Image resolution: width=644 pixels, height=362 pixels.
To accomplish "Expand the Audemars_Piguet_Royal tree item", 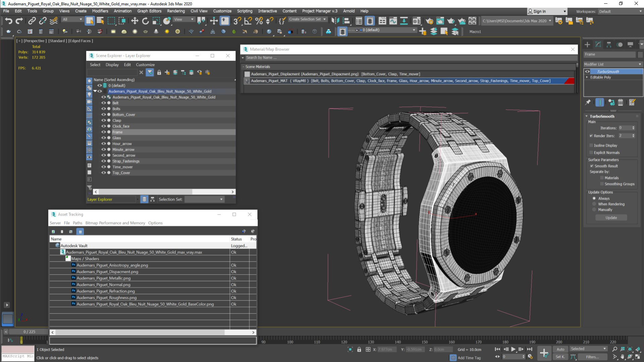I will [x=96, y=91].
